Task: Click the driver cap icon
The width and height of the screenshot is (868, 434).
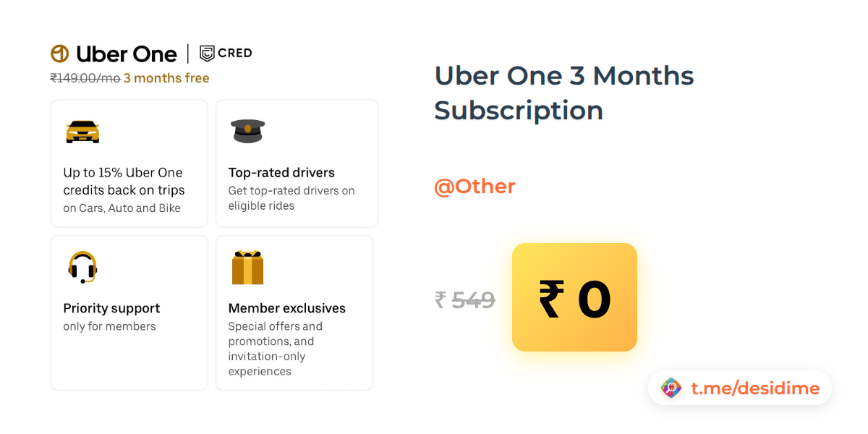Action: point(247,131)
